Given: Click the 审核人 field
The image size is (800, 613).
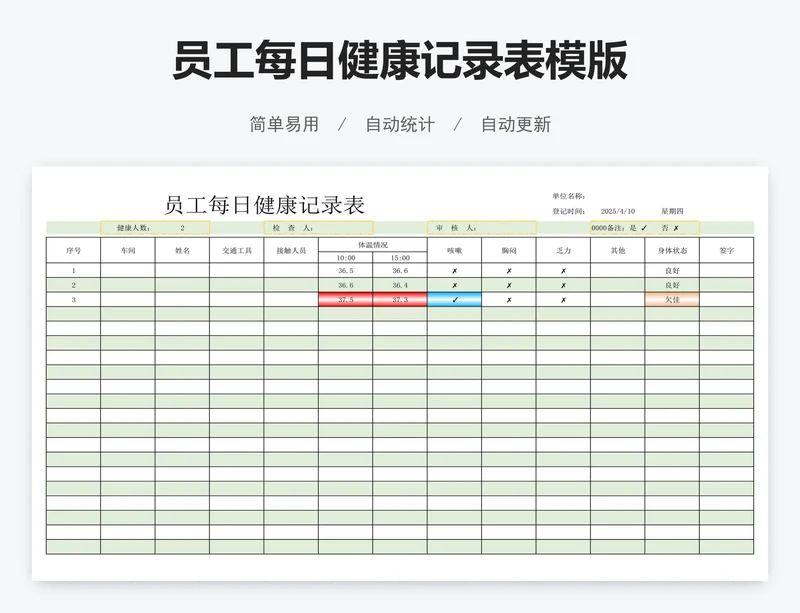Looking at the screenshot, I should [482, 228].
